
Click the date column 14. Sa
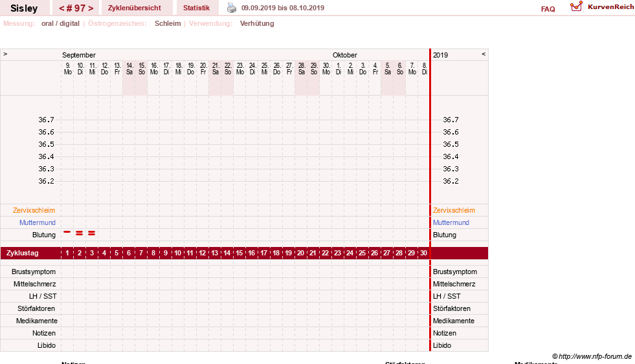point(129,69)
